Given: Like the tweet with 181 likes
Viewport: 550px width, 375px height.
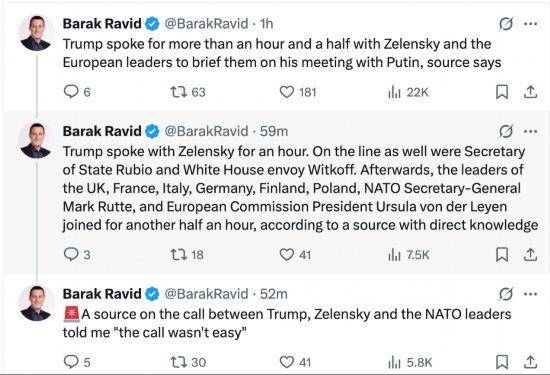Looking at the screenshot, I should [287, 92].
